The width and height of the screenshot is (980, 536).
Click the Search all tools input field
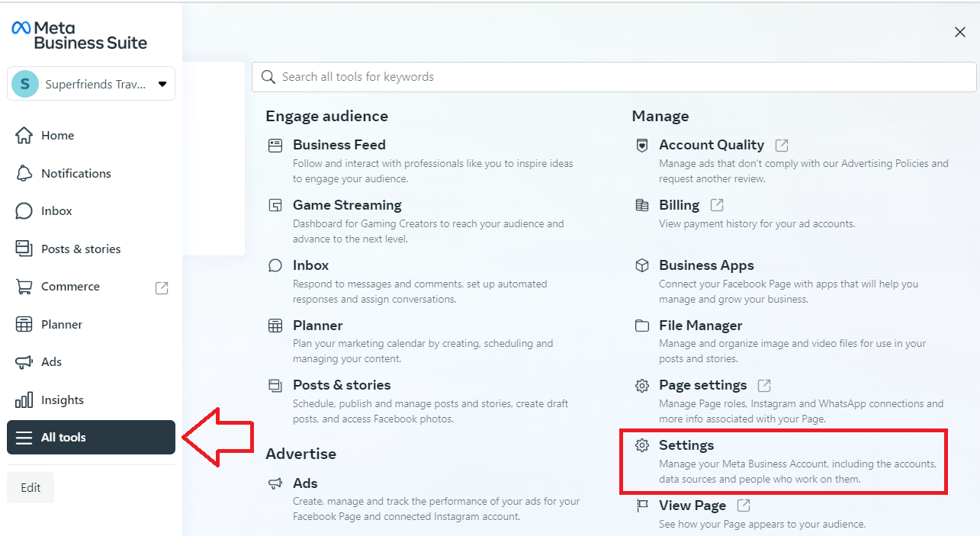[614, 77]
